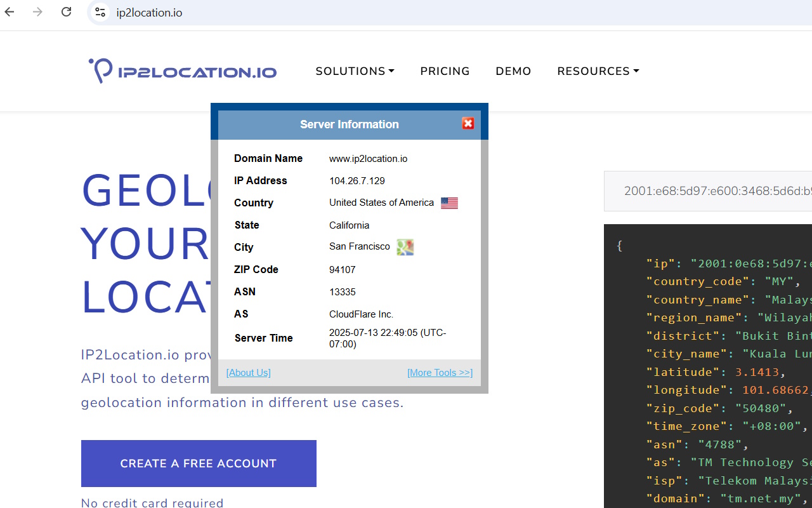812x508 pixels.
Task: Click the www.ip2location.io domain name text
Action: coord(368,158)
